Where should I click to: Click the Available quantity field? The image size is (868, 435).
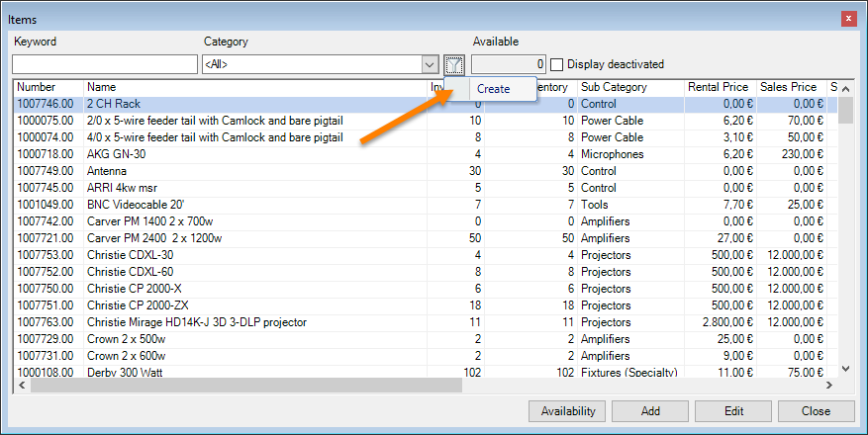click(x=509, y=64)
